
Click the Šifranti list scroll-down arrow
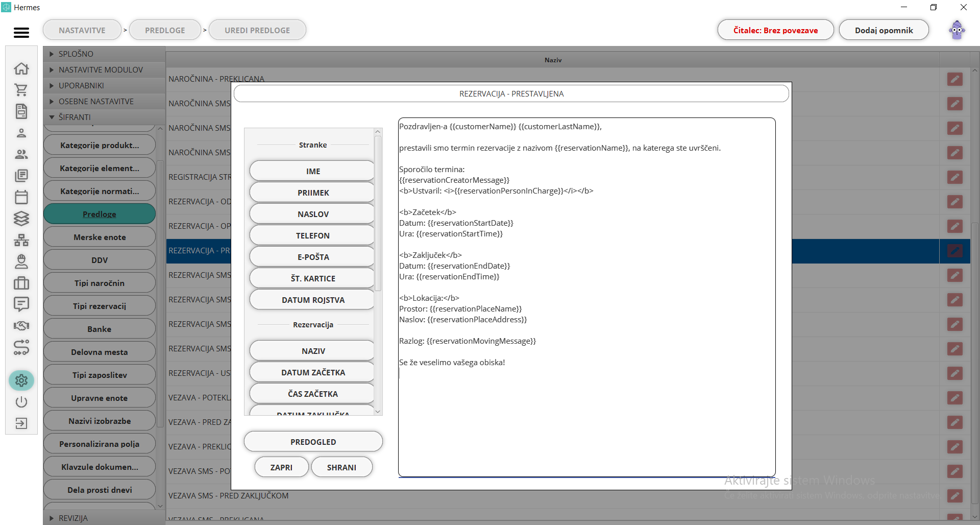pos(160,506)
